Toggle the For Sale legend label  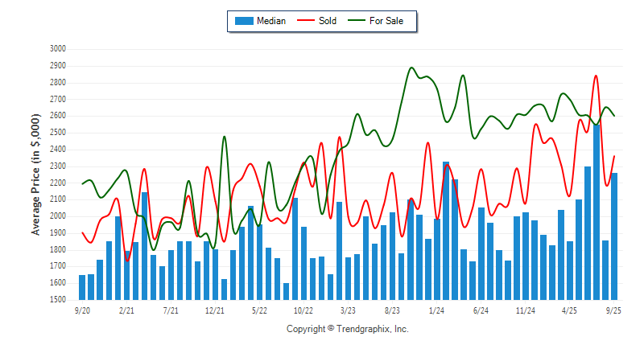coord(386,21)
